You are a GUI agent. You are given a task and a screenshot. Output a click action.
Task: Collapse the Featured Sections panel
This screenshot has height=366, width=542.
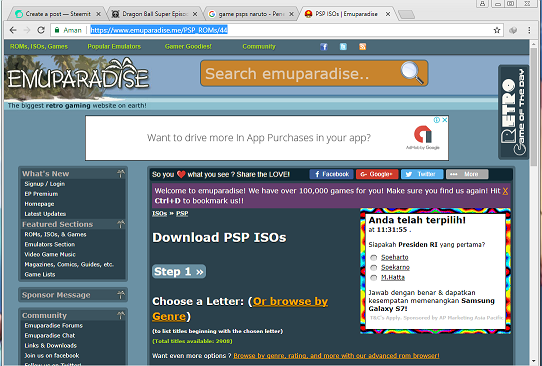coord(120,224)
